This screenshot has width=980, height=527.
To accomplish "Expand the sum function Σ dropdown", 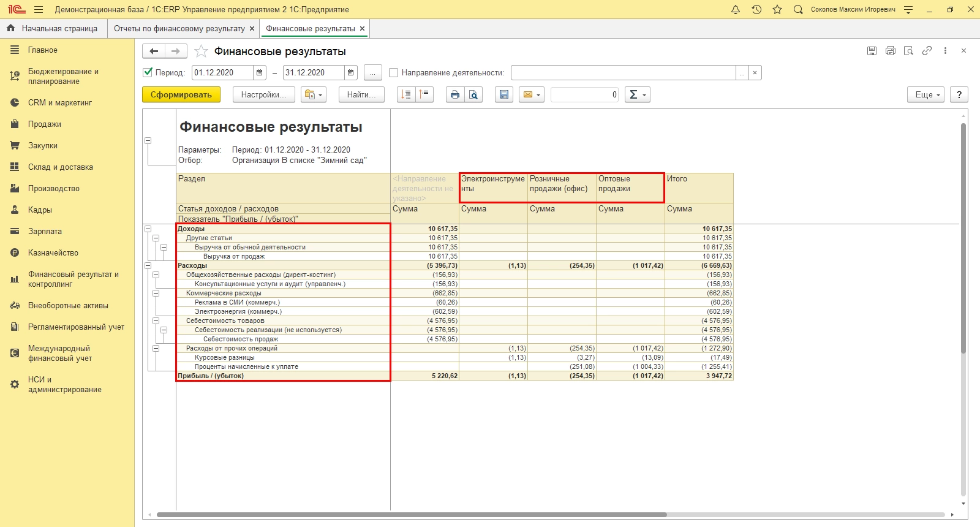I will click(637, 94).
